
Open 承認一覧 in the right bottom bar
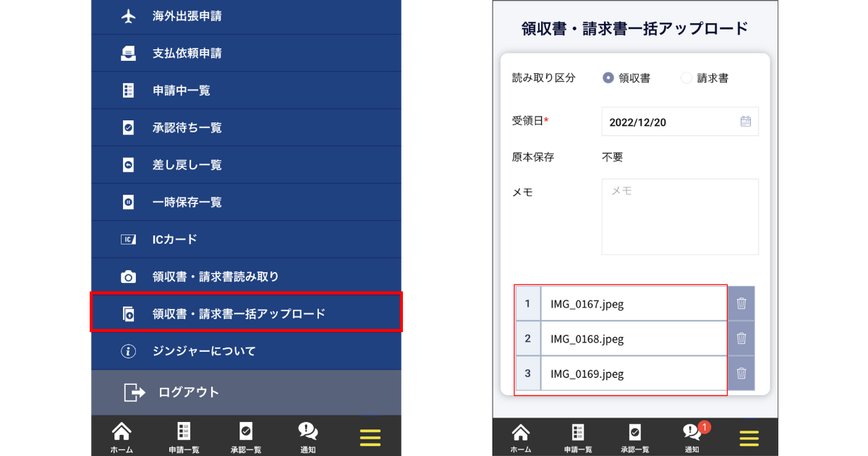click(x=634, y=437)
